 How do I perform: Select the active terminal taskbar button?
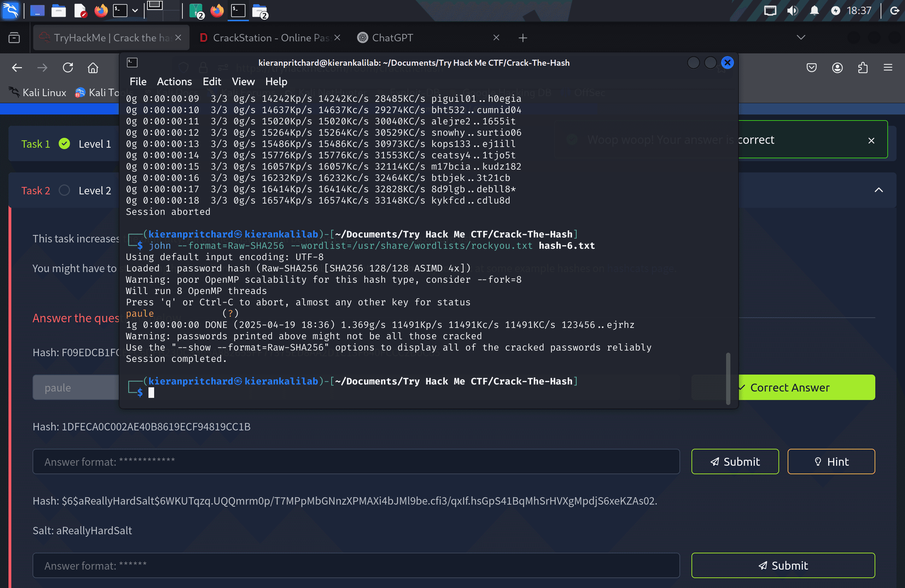238,11
